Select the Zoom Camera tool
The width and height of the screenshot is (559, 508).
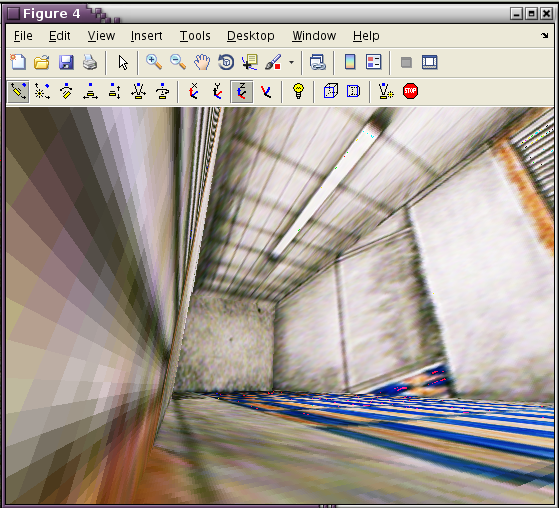(x=138, y=92)
